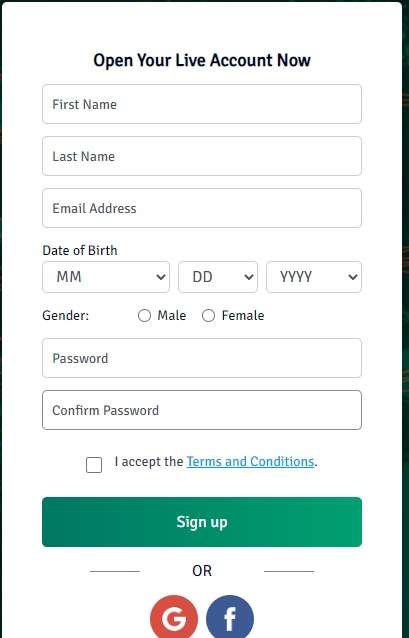Click the Date of Birth label
409x638 pixels.
click(x=80, y=250)
